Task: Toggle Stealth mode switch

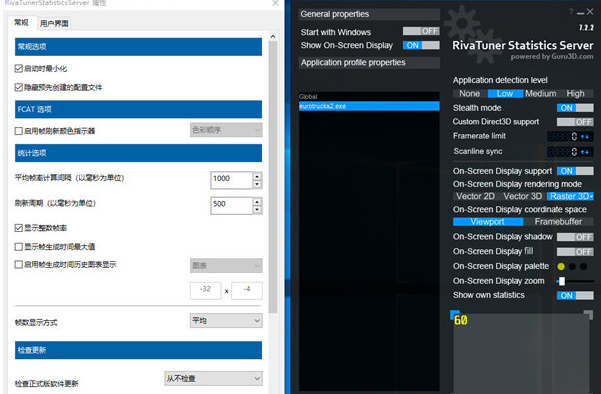Action: (x=575, y=108)
